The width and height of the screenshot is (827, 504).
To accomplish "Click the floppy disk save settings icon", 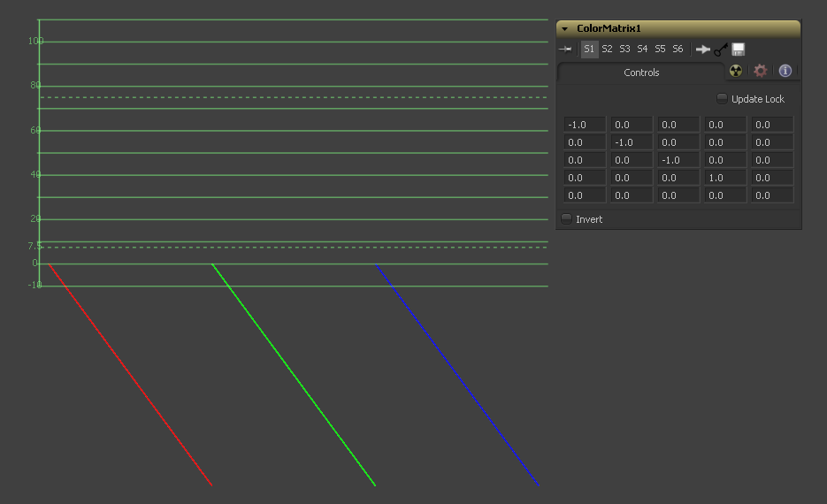I will point(739,50).
